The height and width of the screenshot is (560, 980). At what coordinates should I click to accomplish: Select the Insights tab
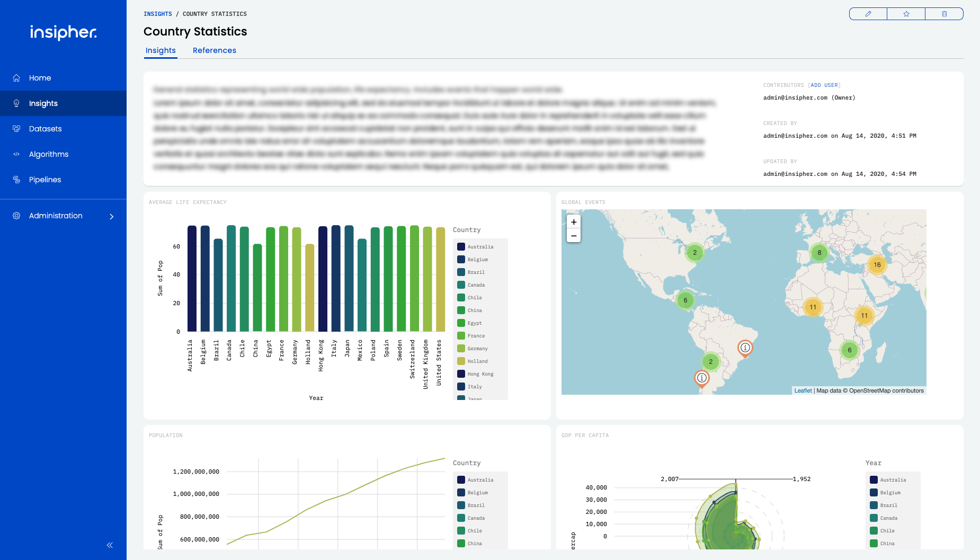coord(161,50)
